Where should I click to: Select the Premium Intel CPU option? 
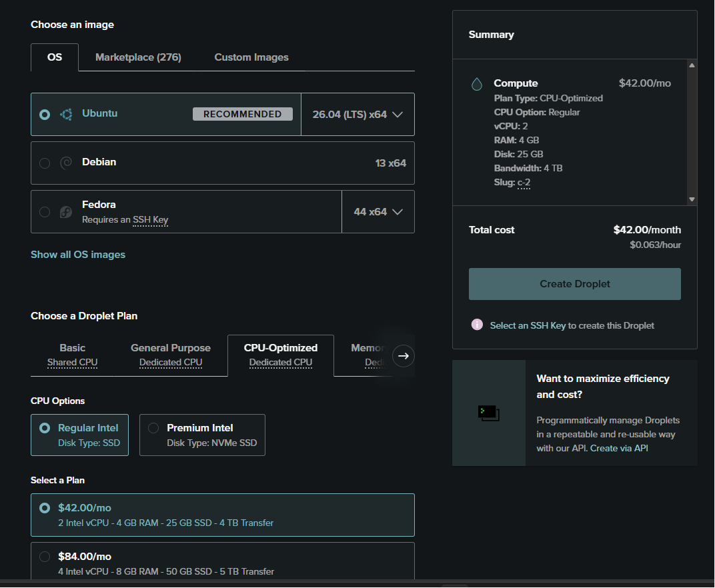point(202,435)
